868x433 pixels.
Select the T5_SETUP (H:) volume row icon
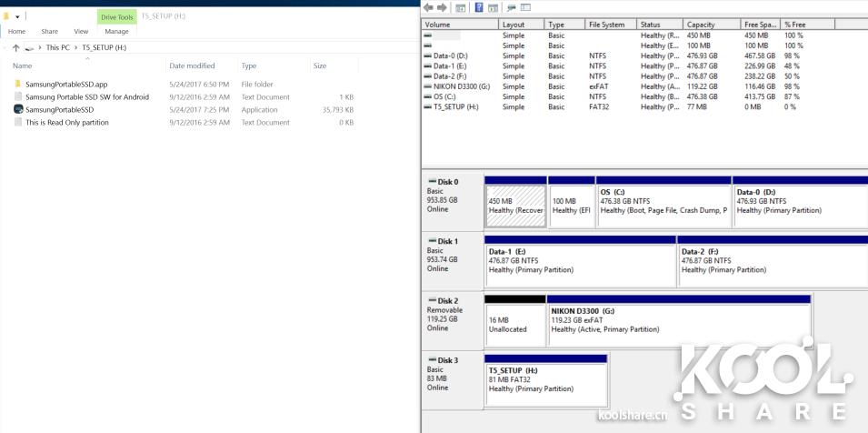[x=428, y=106]
